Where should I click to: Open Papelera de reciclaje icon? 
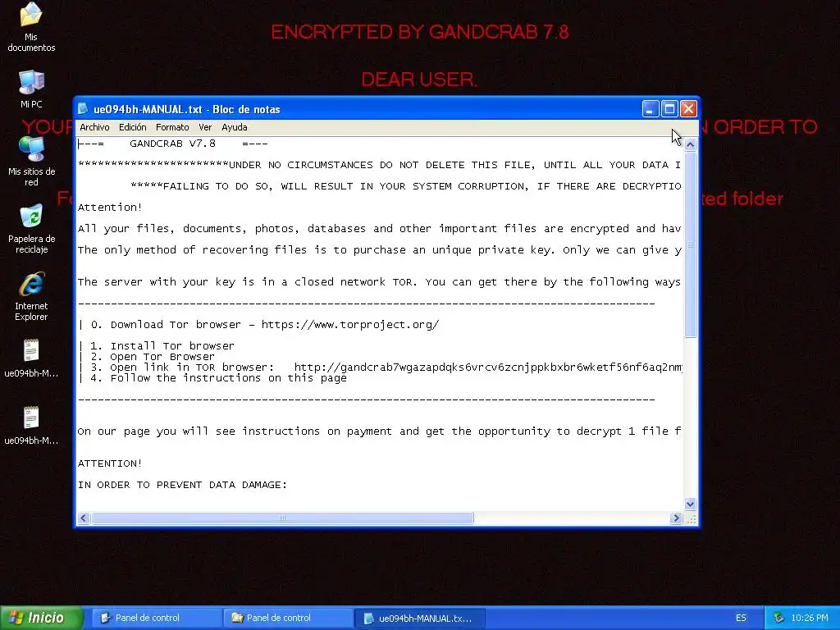(x=31, y=229)
